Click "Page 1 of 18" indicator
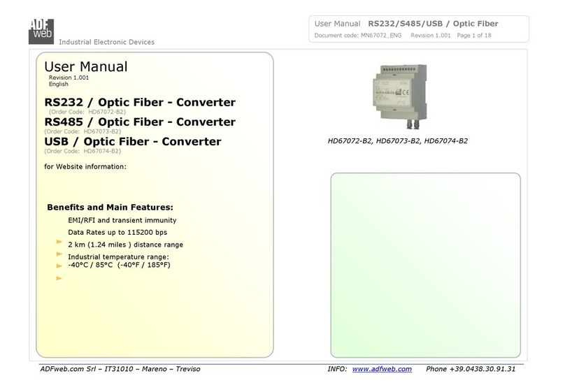This screenshot has height=392, width=565. 474,35
